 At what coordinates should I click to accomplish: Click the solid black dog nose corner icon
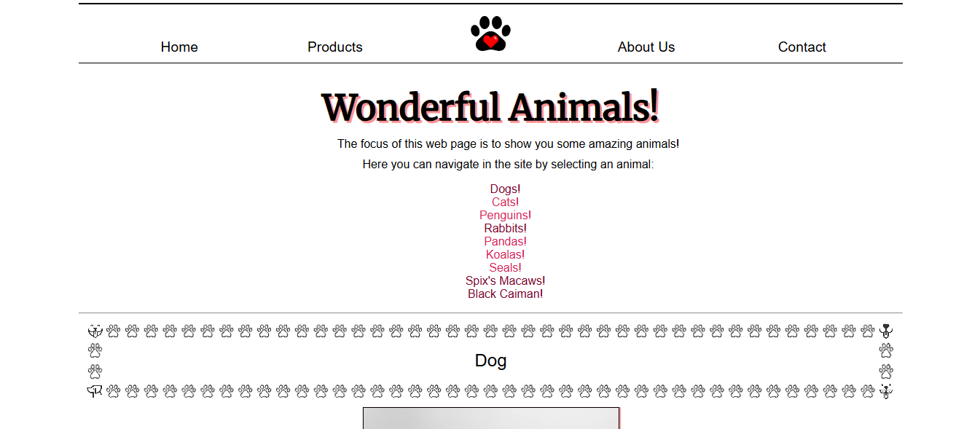coord(886,331)
